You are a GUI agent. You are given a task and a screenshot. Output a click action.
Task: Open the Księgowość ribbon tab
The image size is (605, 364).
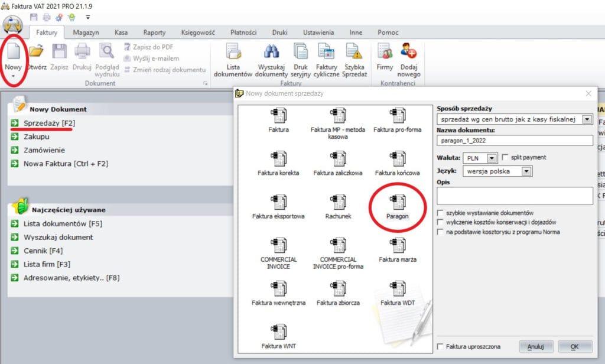[x=197, y=32]
